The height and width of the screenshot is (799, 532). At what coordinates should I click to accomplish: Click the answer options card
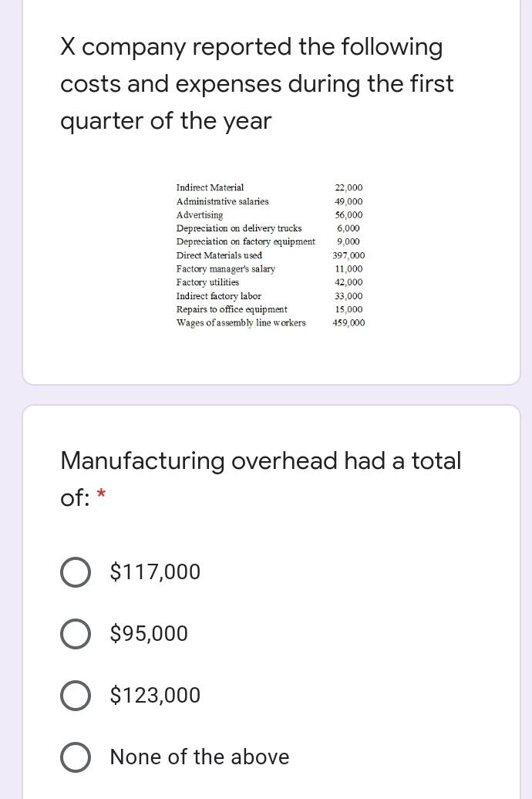[x=270, y=602]
